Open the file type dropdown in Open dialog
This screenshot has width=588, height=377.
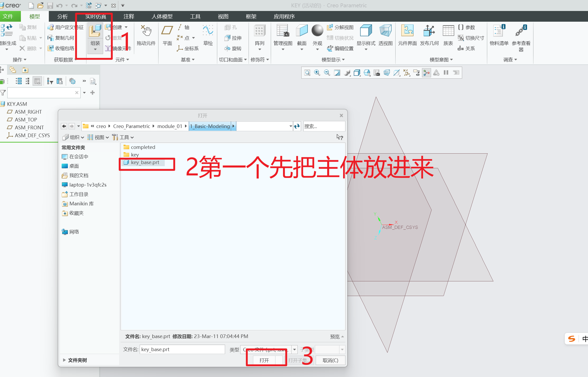click(295, 349)
